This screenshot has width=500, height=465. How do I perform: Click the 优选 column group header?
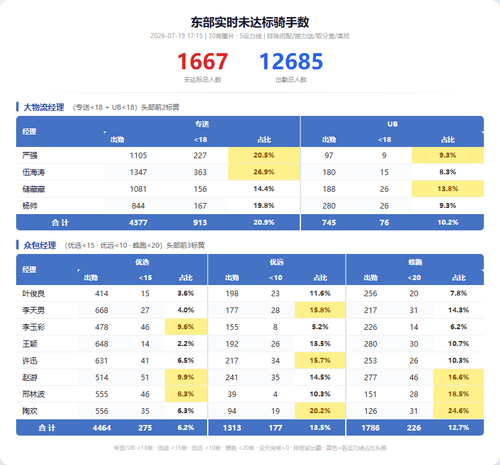click(x=142, y=262)
